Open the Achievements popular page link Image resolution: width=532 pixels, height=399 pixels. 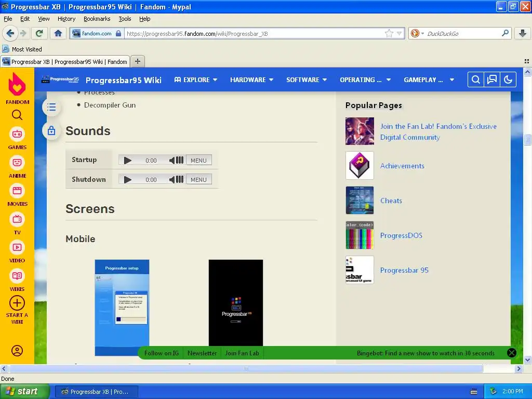coord(402,166)
